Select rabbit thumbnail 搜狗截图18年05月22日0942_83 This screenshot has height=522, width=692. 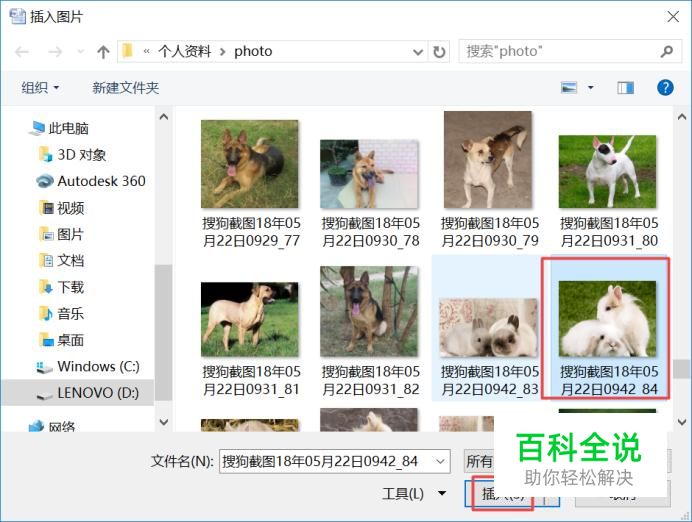(486, 328)
